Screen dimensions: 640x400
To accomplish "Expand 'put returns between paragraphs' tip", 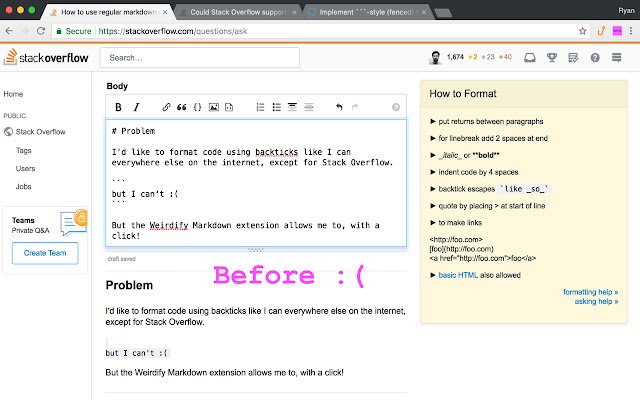I will [487, 122].
